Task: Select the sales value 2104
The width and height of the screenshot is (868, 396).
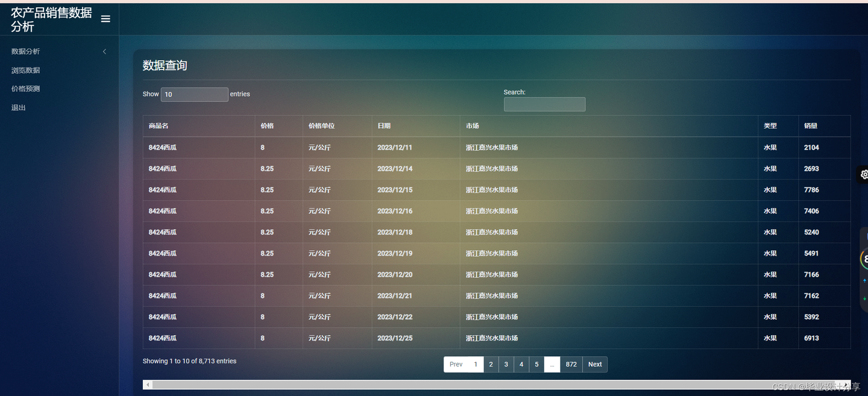Action: tap(811, 148)
